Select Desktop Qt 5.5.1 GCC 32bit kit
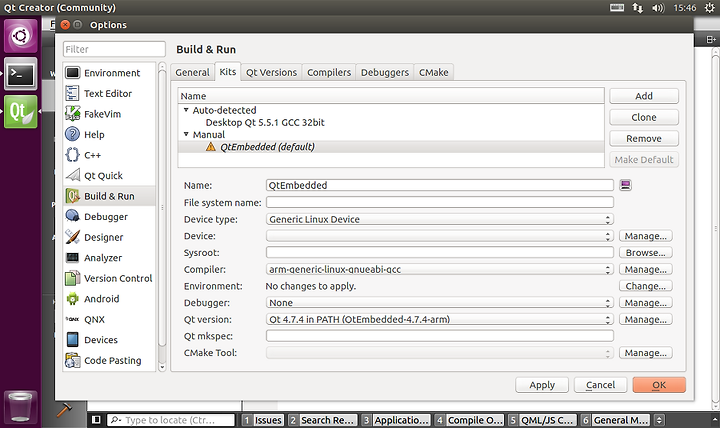Screen dimensions: 720x428 pos(265,122)
